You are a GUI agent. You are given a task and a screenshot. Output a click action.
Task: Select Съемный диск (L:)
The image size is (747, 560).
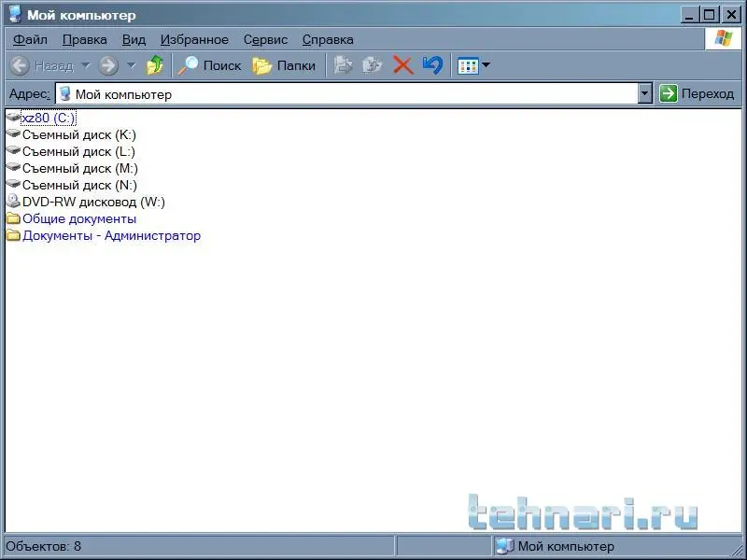[x=78, y=151]
